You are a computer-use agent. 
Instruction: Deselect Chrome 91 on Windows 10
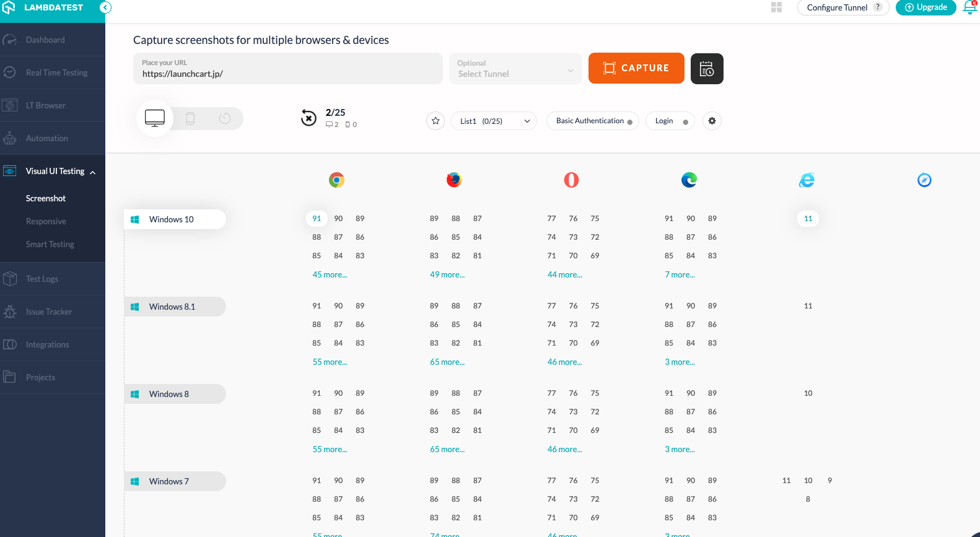317,219
